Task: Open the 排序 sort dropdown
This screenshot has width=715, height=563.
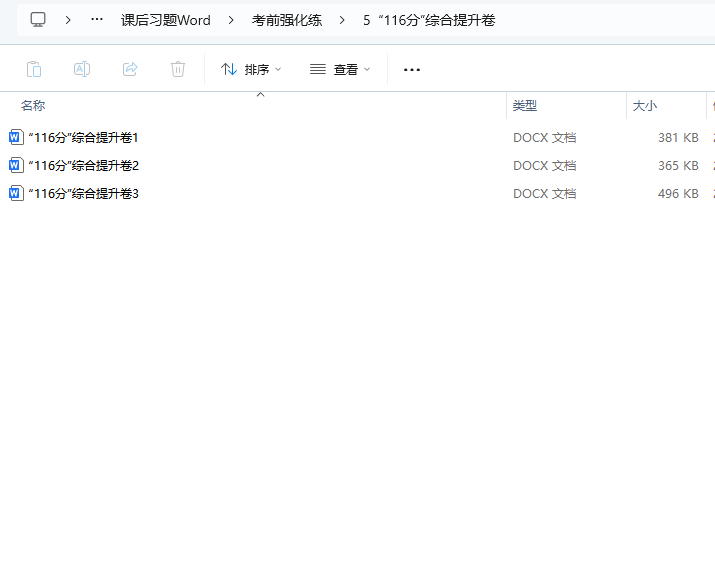Action: [251, 69]
